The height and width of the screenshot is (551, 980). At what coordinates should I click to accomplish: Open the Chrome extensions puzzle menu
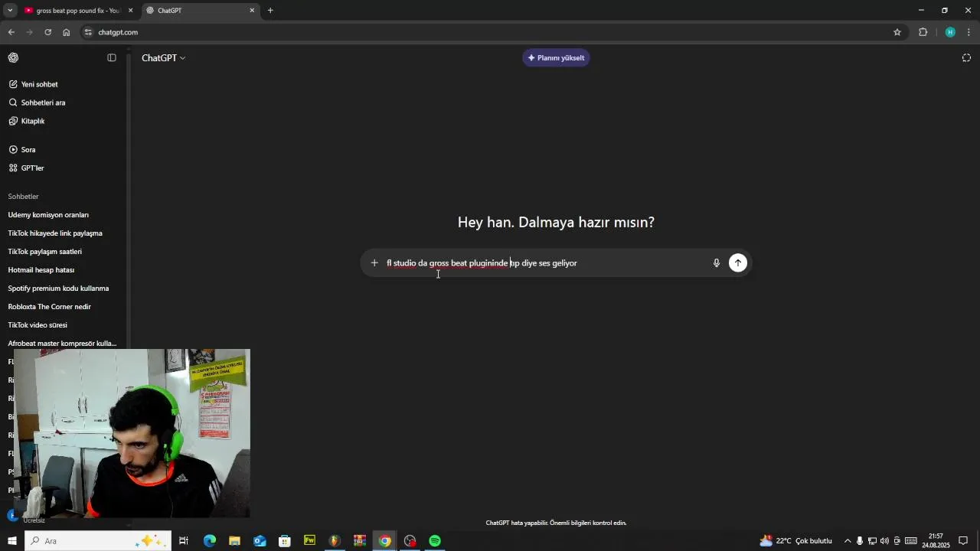tap(923, 32)
